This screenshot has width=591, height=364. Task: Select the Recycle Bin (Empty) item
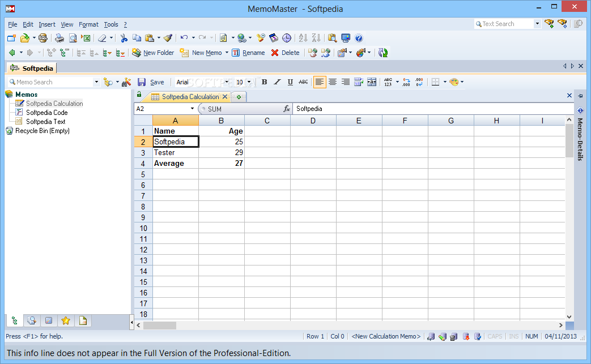(x=42, y=131)
